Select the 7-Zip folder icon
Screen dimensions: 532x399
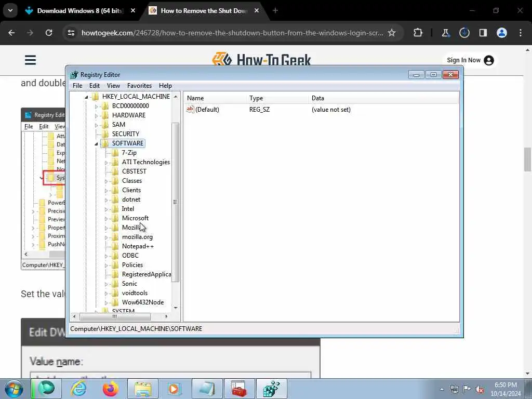pos(115,153)
